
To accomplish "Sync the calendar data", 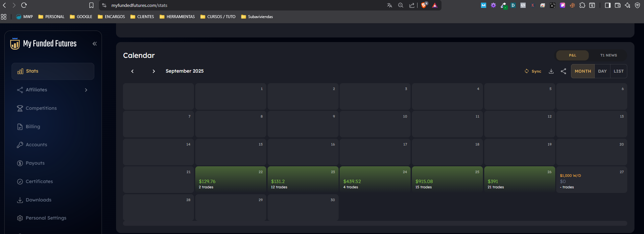I will pos(533,71).
